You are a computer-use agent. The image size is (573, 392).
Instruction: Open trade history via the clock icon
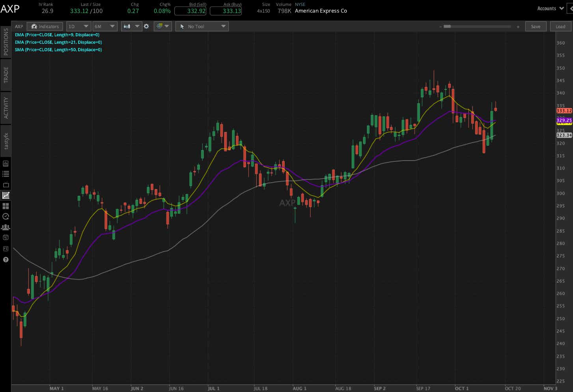[6, 216]
